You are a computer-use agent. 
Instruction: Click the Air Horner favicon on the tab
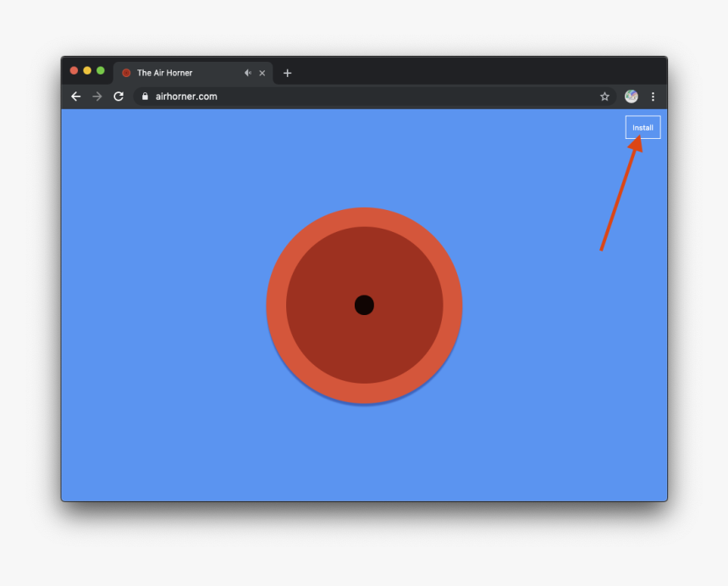128,73
